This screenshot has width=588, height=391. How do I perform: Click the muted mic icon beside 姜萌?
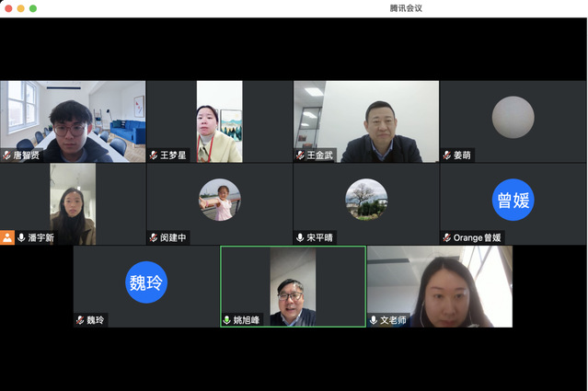coord(447,155)
